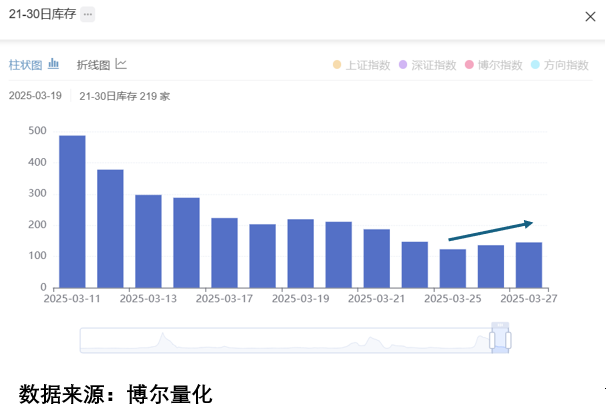Select the bar above 2025-03-21 label

coord(377,258)
